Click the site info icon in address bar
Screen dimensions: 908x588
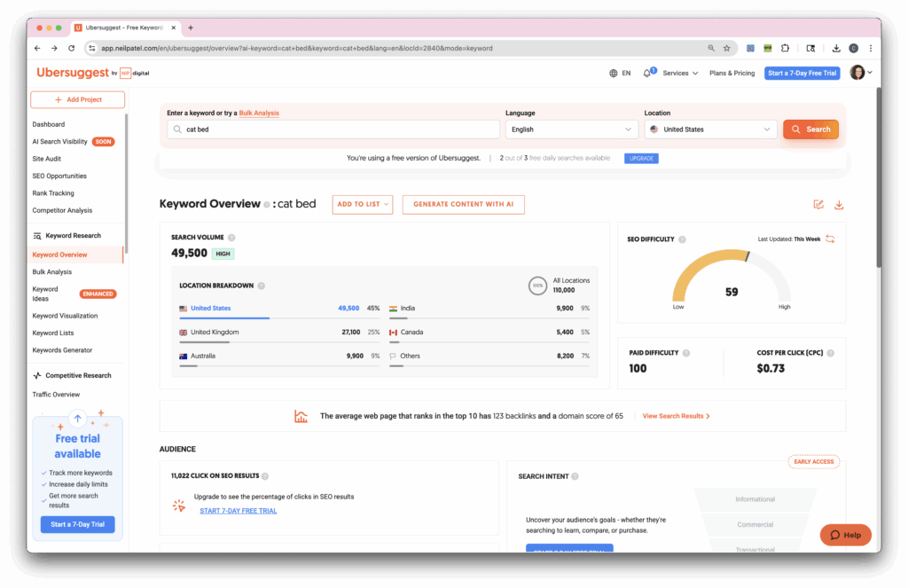[91, 49]
